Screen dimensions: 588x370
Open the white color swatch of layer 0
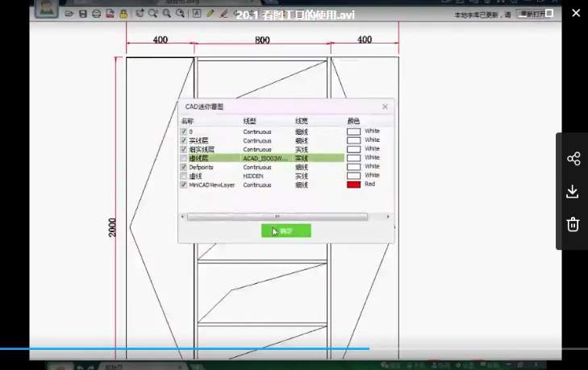pos(353,131)
